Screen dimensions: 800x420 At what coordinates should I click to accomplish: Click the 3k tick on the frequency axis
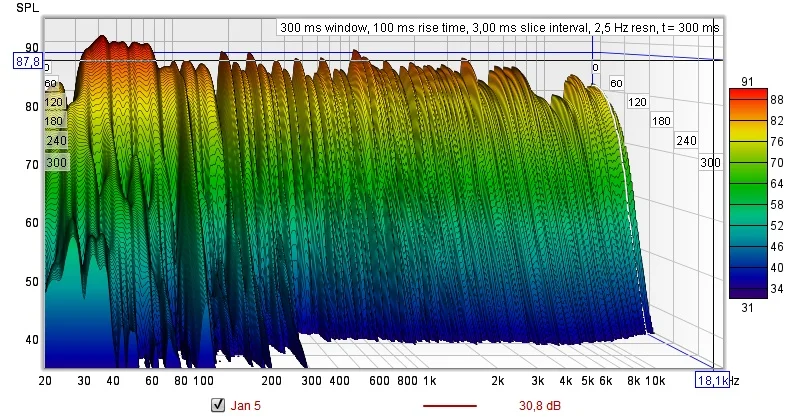(x=537, y=381)
